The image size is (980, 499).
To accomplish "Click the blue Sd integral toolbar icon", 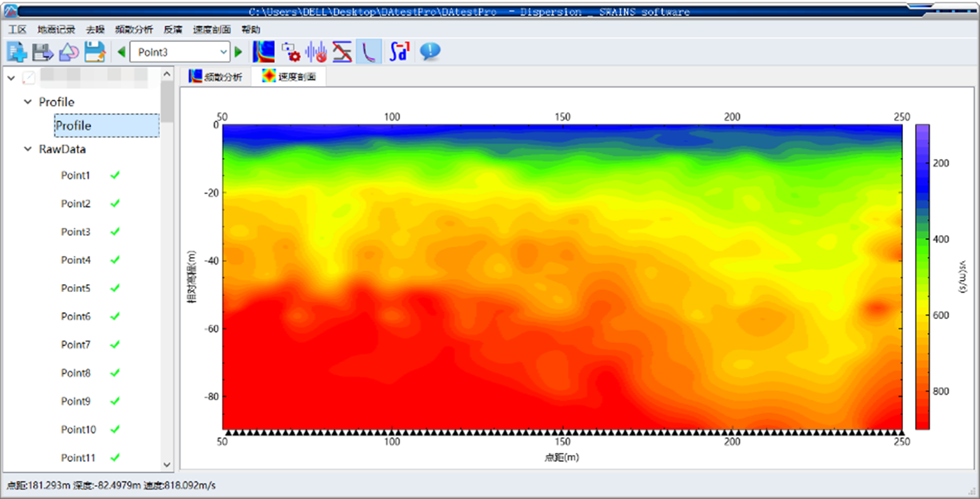I will 399,52.
